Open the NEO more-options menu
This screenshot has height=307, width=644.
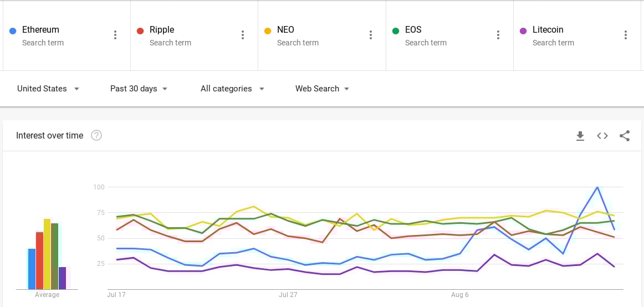(x=371, y=35)
